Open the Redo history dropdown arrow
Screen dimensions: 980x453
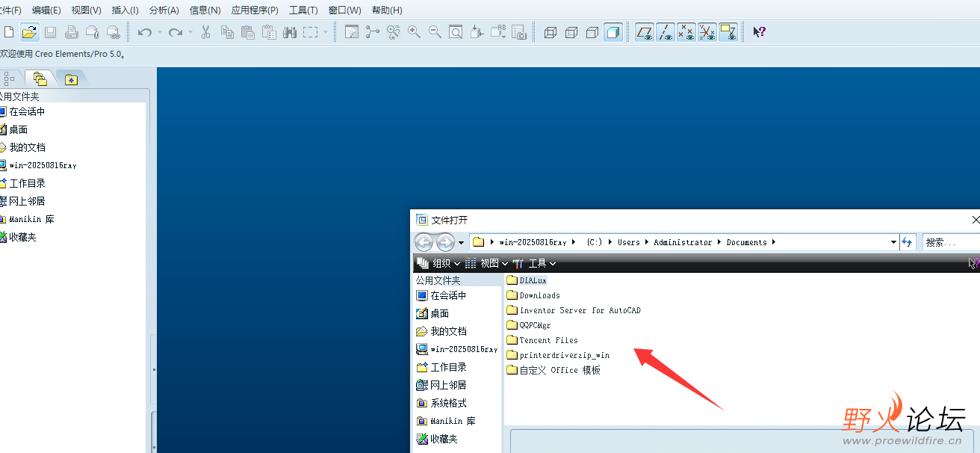(190, 32)
